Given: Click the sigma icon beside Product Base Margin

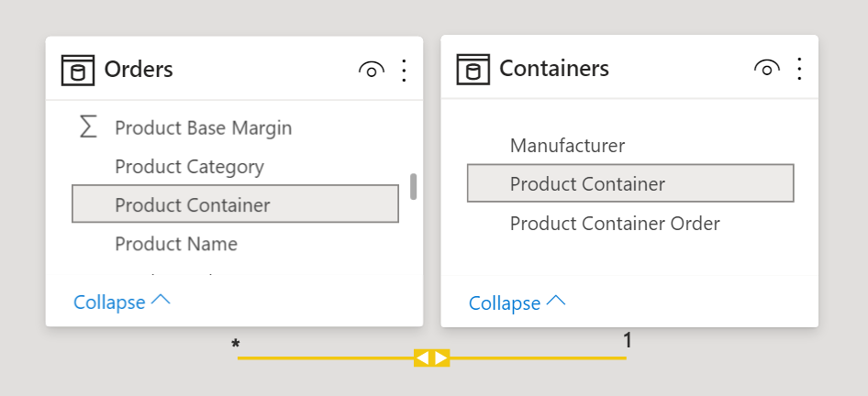Looking at the screenshot, I should [x=88, y=127].
